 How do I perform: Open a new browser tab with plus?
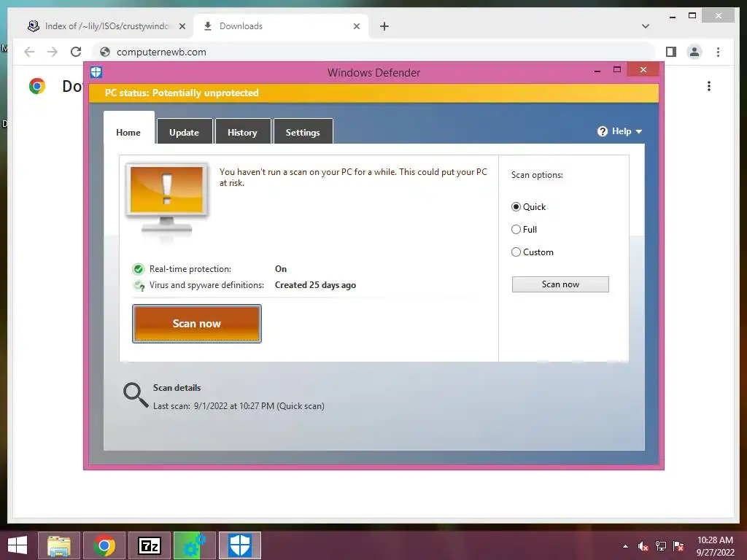pyautogui.click(x=384, y=26)
